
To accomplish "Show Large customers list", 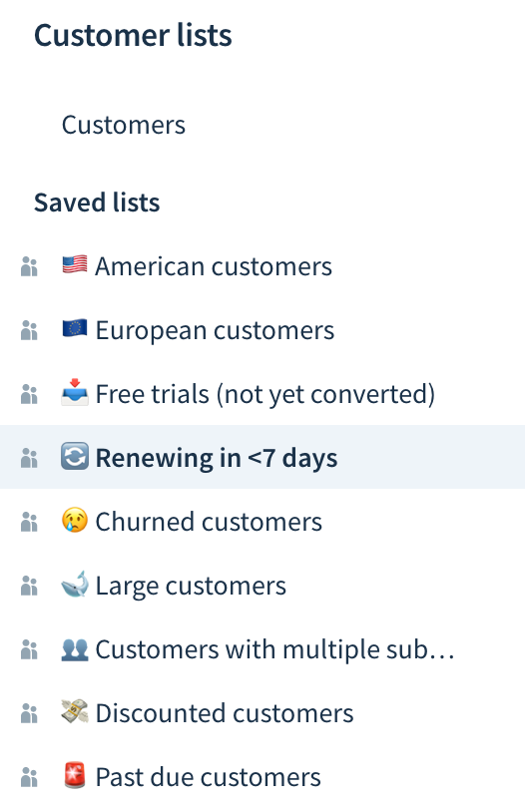I will pyautogui.click(x=262, y=586).
